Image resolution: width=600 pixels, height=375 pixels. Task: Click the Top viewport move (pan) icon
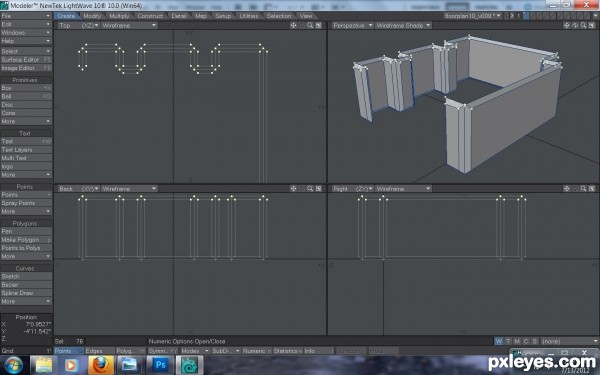(x=293, y=25)
